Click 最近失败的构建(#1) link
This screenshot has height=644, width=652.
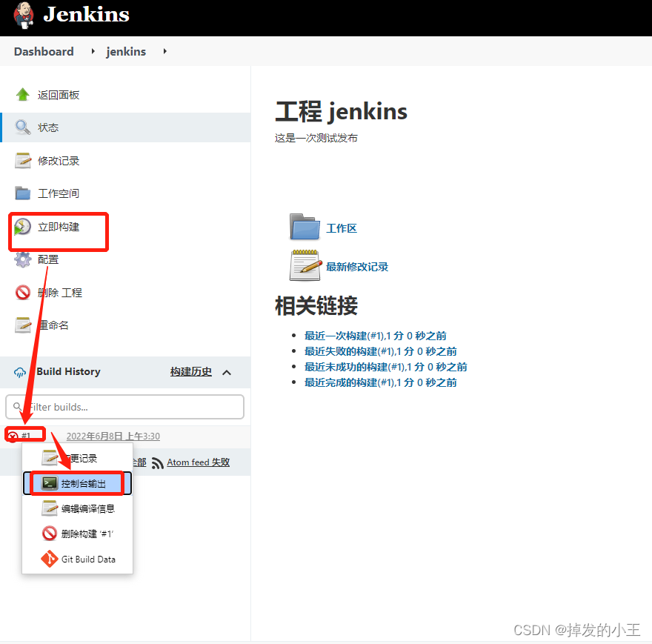(381, 351)
